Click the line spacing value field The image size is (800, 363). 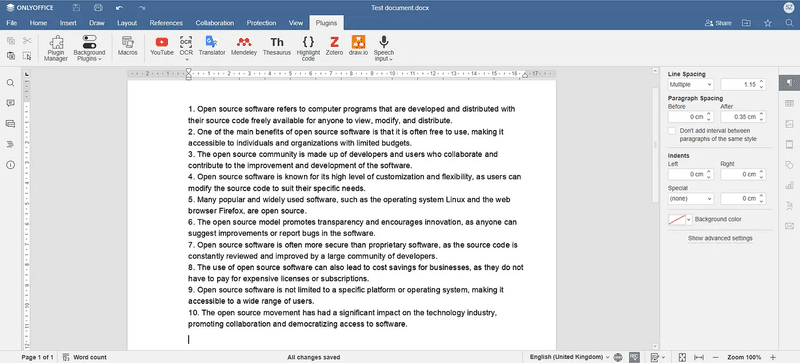738,84
